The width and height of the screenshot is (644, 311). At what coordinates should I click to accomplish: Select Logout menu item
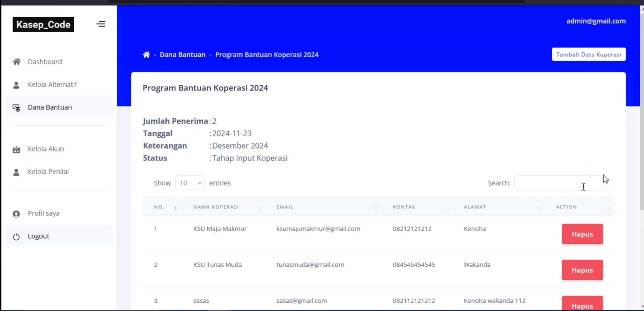[x=59, y=236]
